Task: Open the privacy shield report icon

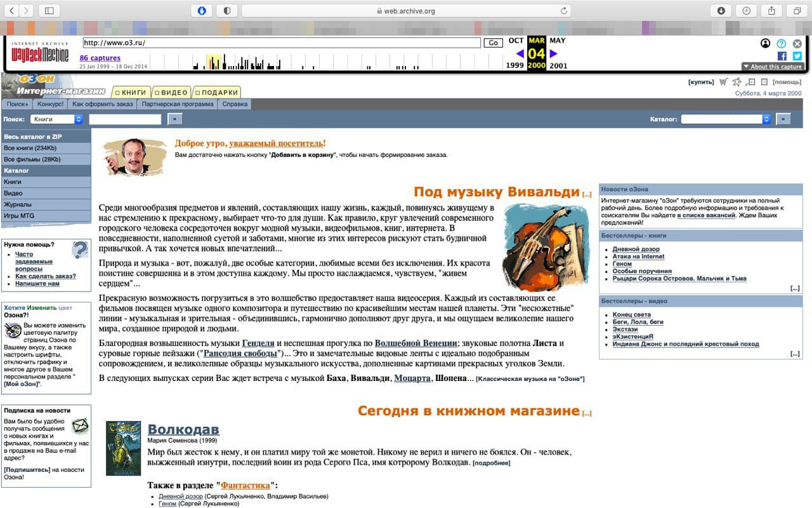Action: point(226,11)
